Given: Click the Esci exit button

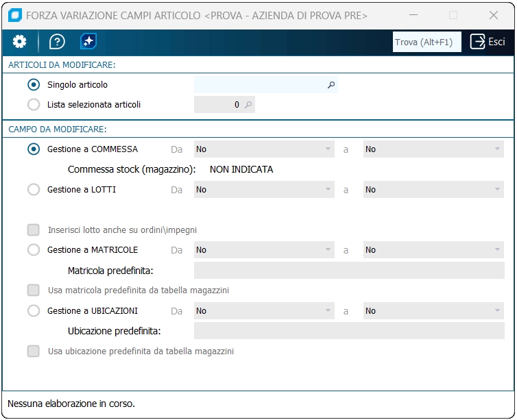Looking at the screenshot, I should pyautogui.click(x=488, y=42).
